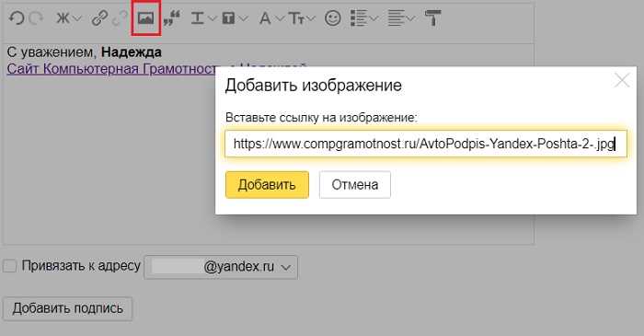Viewport: 644px width, 336px height.
Task: Click the emoji smiley icon
Action: (x=333, y=18)
